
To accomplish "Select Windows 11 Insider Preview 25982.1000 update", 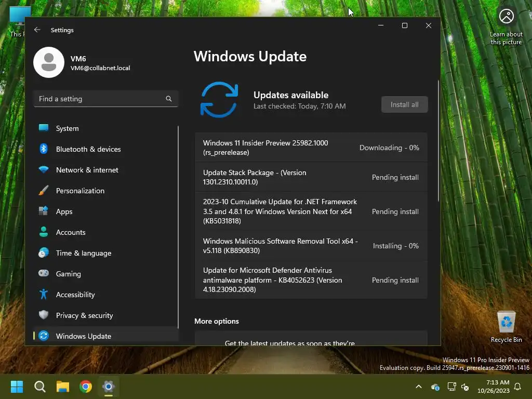I will [x=311, y=148].
